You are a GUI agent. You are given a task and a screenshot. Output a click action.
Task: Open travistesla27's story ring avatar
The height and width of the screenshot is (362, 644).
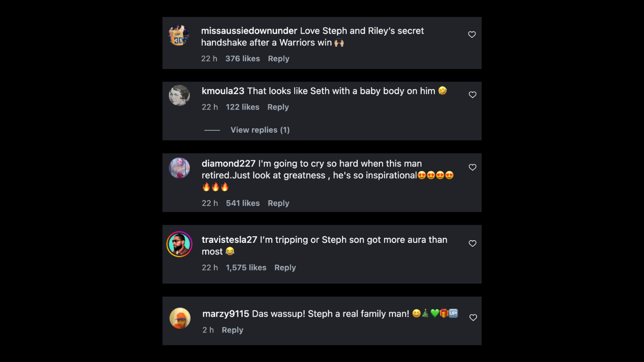(179, 244)
